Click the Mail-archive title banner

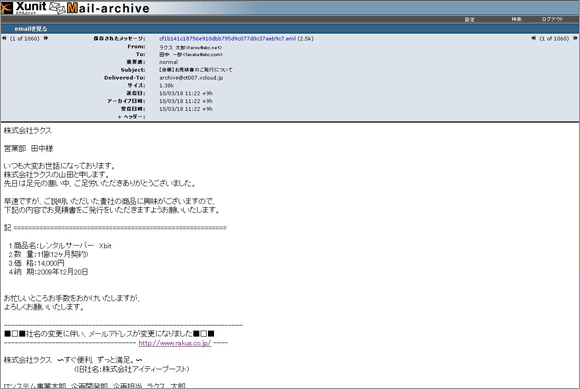click(108, 8)
